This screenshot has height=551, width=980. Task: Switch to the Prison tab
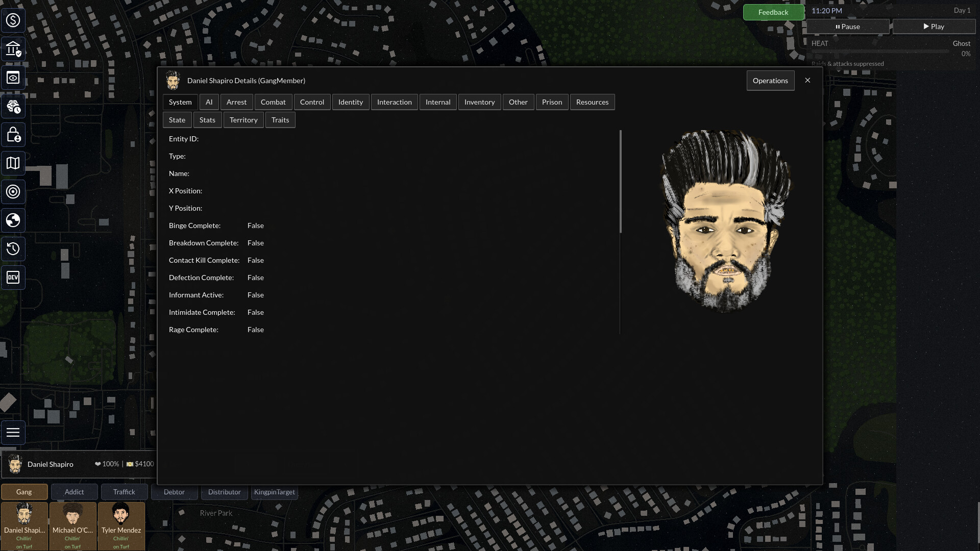tap(552, 102)
